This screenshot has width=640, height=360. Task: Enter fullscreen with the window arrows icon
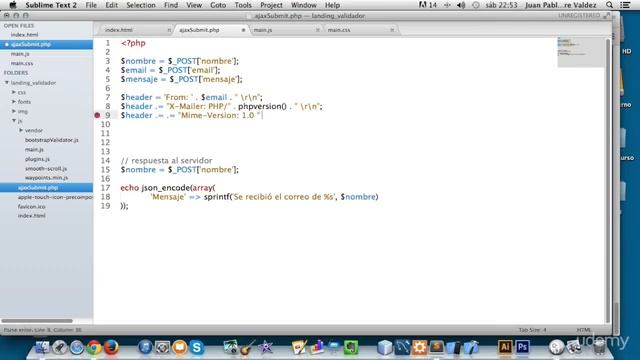click(607, 16)
